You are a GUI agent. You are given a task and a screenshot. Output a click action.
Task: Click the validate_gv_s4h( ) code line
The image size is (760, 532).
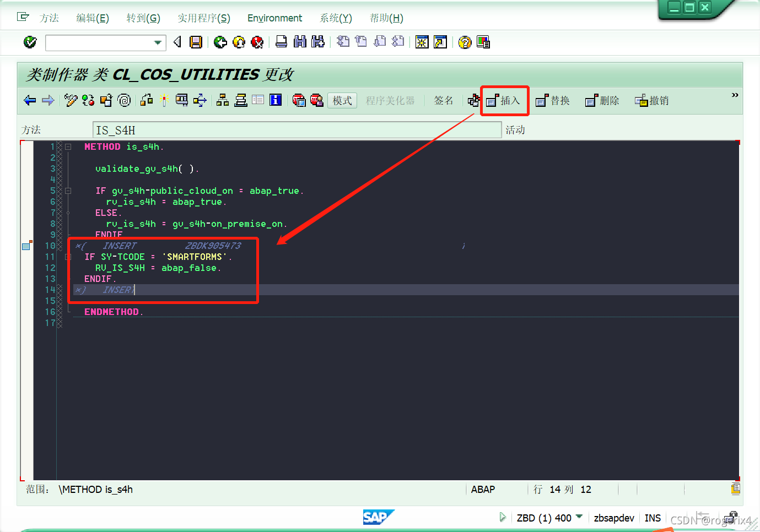click(x=147, y=169)
